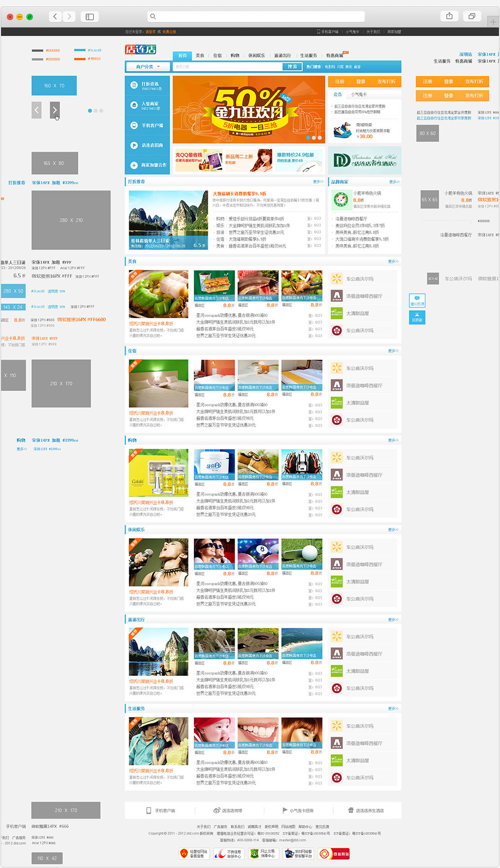Select the middle carousel dot on the banner
This screenshot has height=868, width=500.
[x=314, y=138]
